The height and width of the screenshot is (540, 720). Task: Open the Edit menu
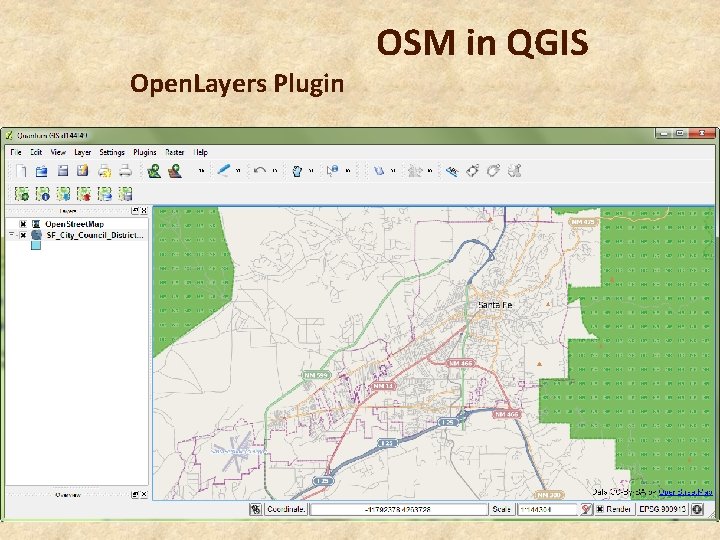coord(36,152)
